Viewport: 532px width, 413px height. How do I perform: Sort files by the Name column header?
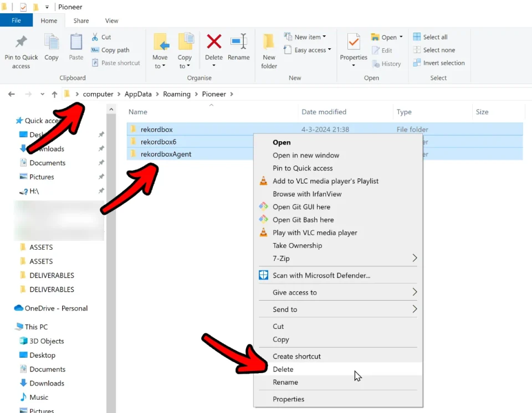(138, 112)
